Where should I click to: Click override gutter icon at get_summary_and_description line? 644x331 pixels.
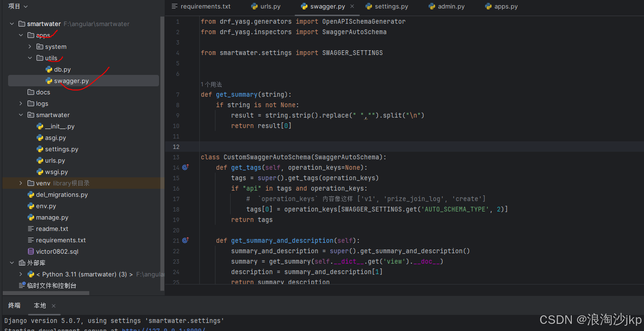(x=186, y=240)
